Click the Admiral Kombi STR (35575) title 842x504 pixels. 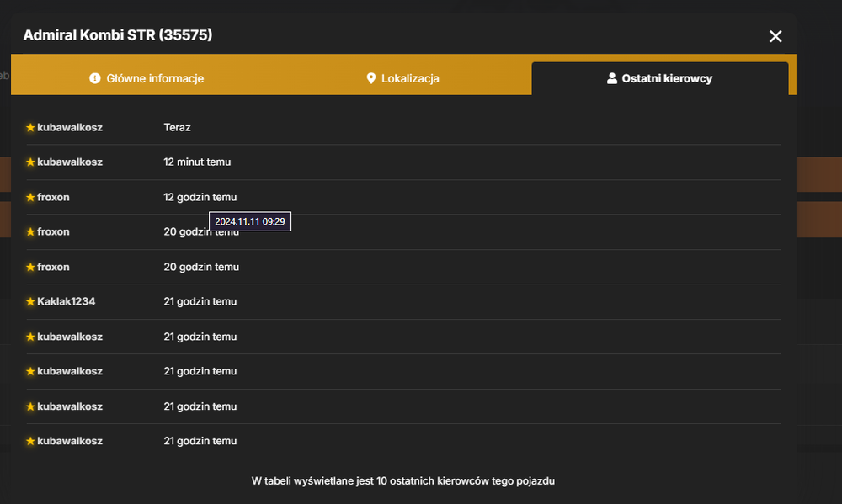(118, 34)
